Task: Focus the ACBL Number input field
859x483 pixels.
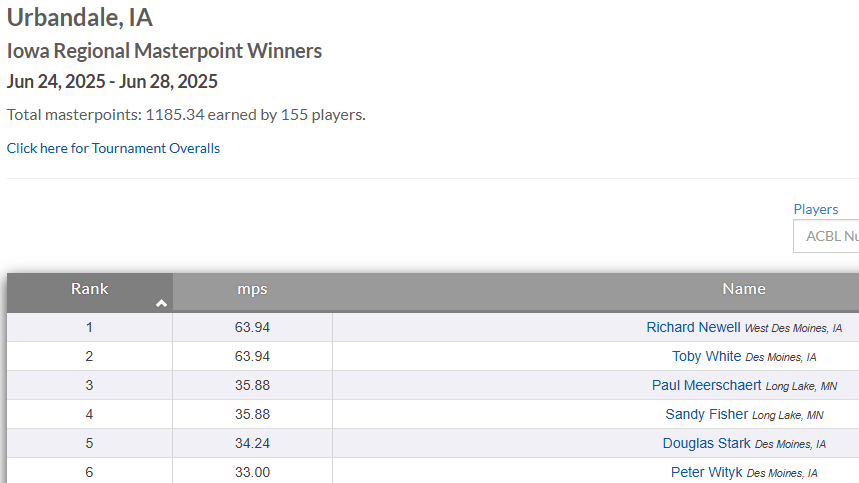Action: (x=826, y=237)
